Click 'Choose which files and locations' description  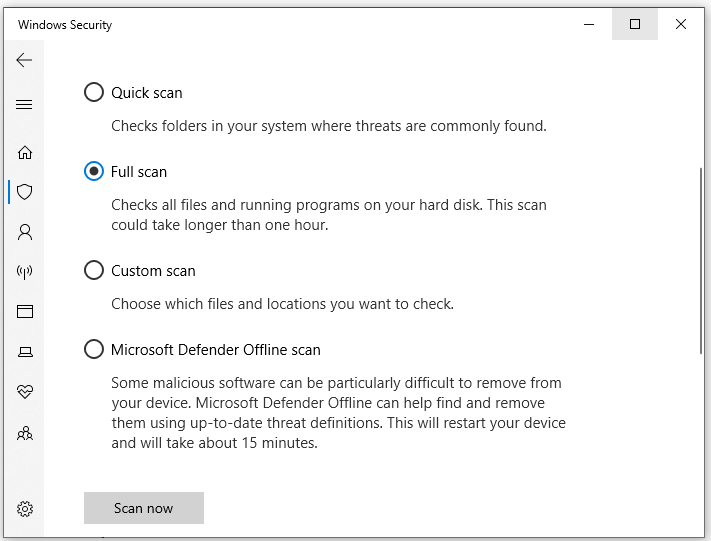(282, 304)
